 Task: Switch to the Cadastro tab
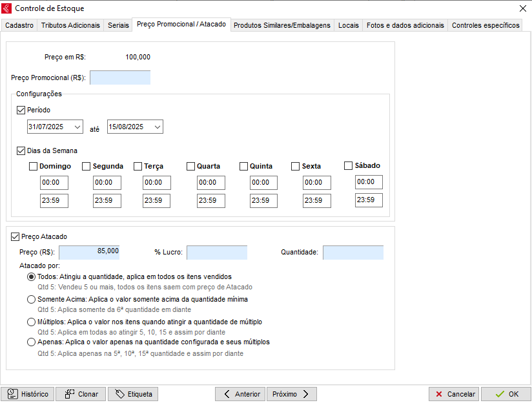[x=19, y=25]
